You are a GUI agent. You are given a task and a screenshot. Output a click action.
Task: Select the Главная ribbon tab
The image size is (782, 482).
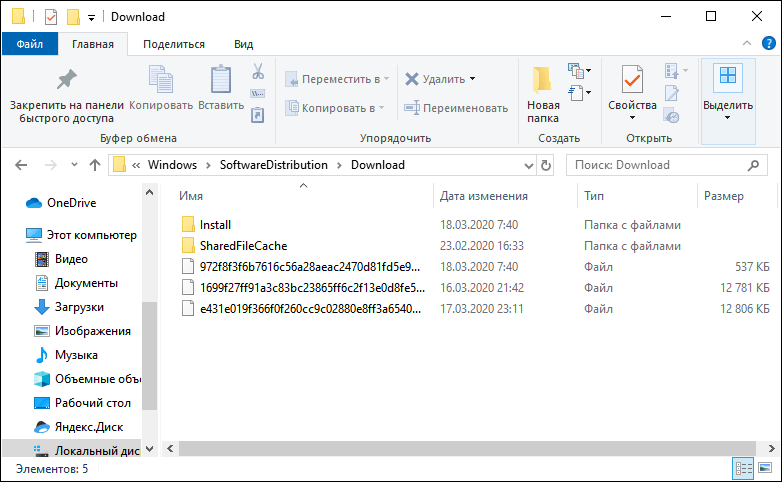93,44
